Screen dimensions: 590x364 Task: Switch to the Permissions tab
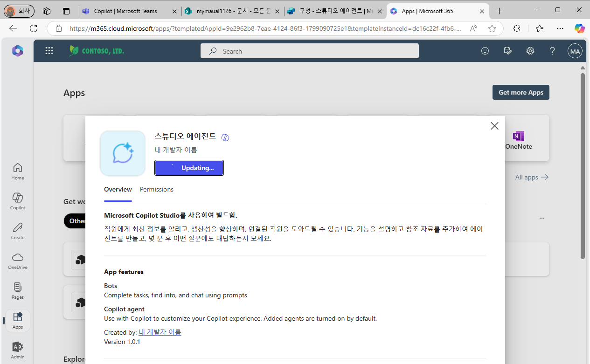[x=157, y=190]
